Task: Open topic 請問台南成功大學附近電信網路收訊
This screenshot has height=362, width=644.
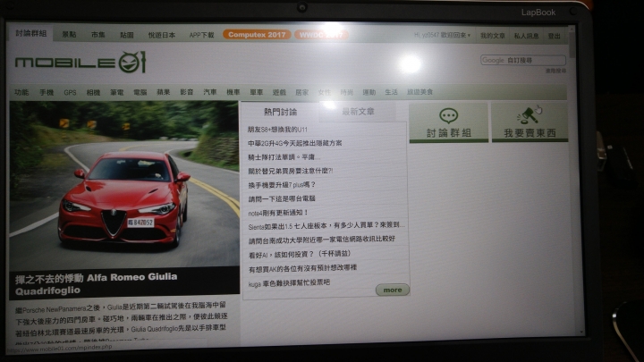Action: tap(322, 240)
